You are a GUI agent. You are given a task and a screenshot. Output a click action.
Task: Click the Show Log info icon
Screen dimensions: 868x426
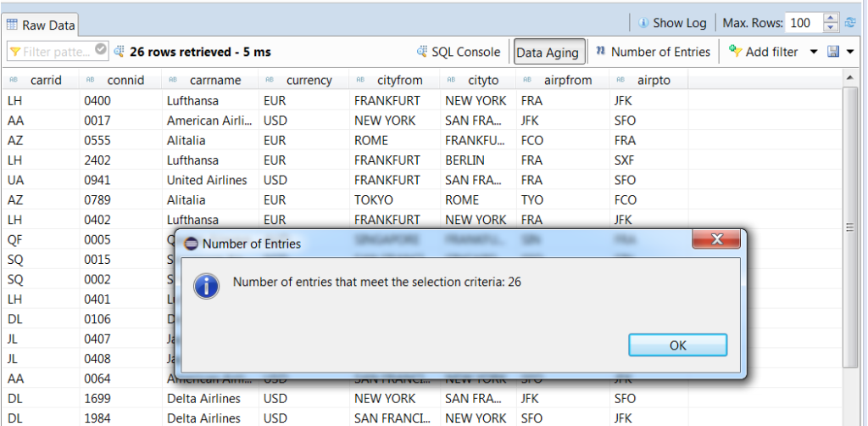[x=643, y=23]
